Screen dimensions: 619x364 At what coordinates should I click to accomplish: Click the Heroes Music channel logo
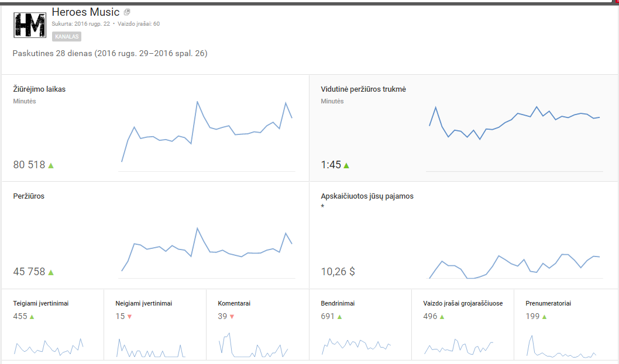[x=30, y=25]
